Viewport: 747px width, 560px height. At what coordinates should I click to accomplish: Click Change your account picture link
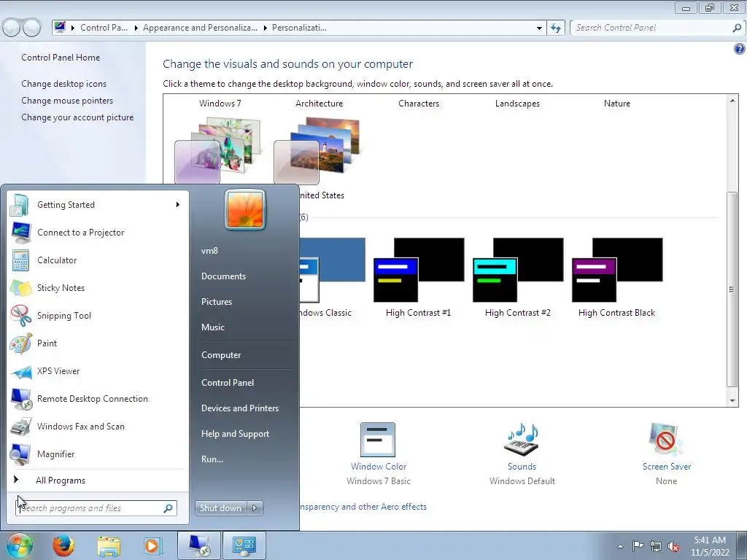(77, 117)
